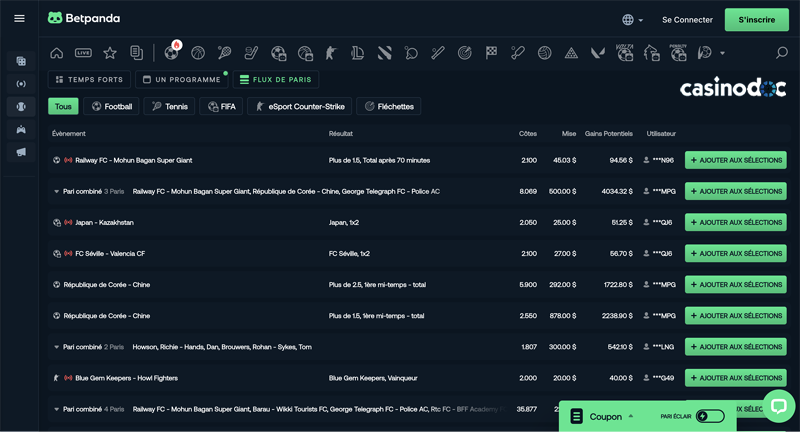The image size is (800, 432).
Task: Click the S'inscrire button
Action: point(757,20)
